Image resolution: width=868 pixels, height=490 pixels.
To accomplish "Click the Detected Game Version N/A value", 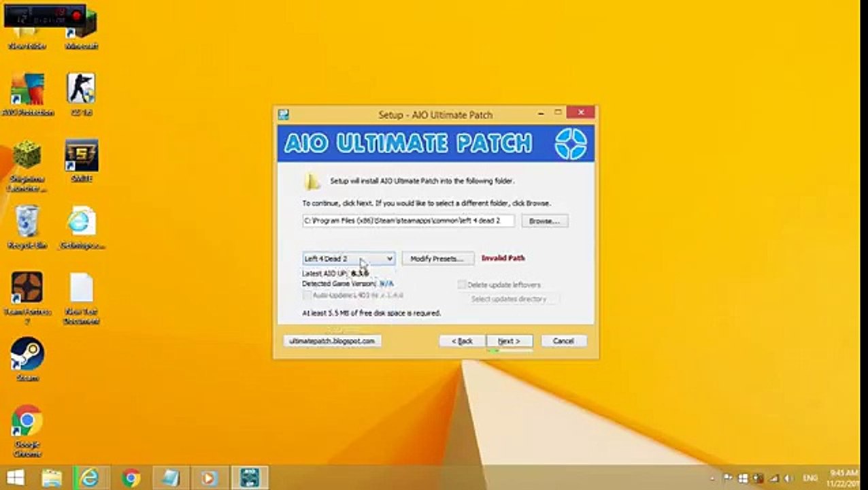I will (x=386, y=283).
